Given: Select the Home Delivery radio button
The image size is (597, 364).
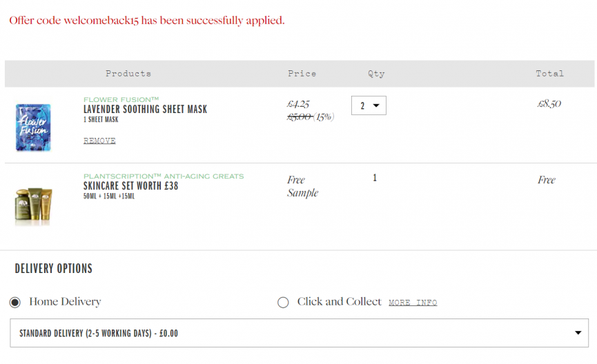Looking at the screenshot, I should click(15, 303).
